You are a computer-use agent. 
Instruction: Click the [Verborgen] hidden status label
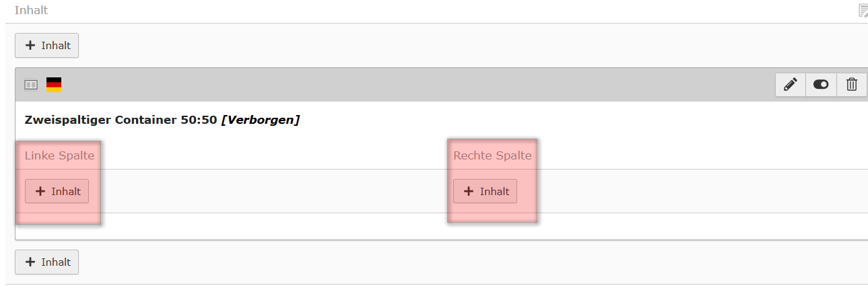pyautogui.click(x=261, y=120)
